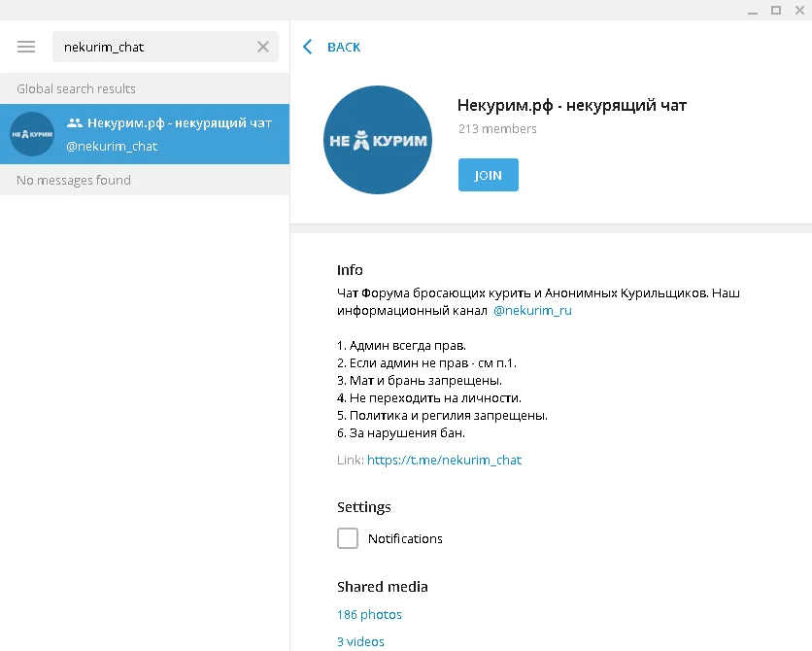Click the BACK text link
This screenshot has height=651, width=812.
(x=344, y=48)
